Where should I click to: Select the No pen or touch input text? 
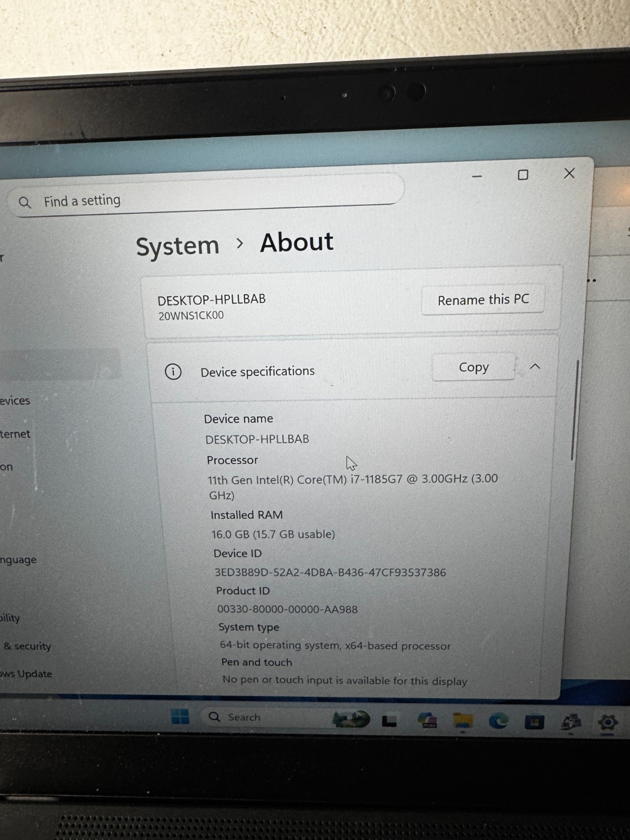pyautogui.click(x=344, y=680)
